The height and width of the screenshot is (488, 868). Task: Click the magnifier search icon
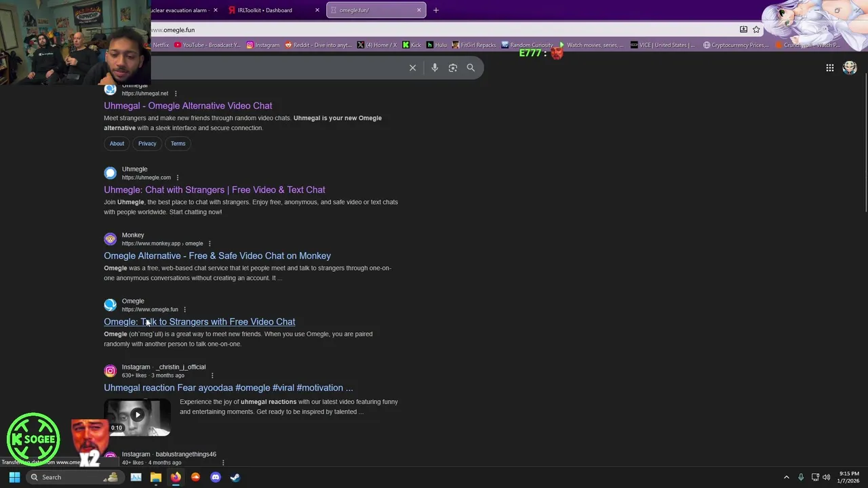(471, 68)
